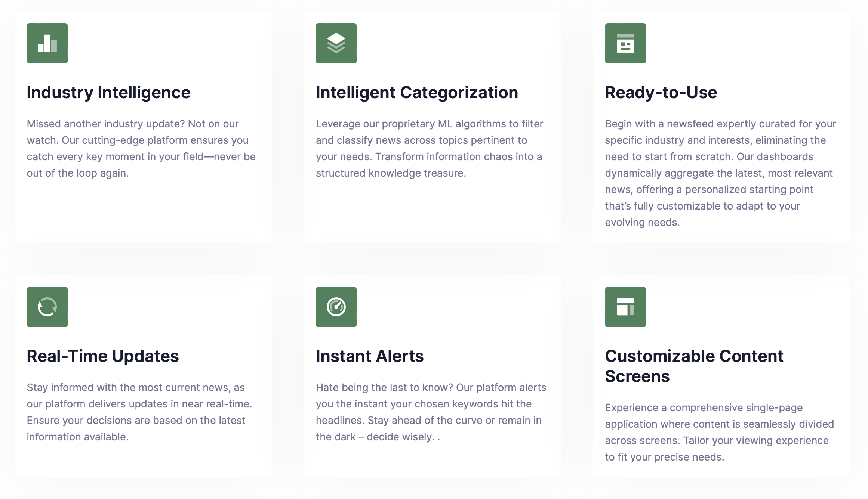Click empty space in Intelligent Categorization card
The width and height of the screenshot is (868, 499).
pyautogui.click(x=430, y=213)
